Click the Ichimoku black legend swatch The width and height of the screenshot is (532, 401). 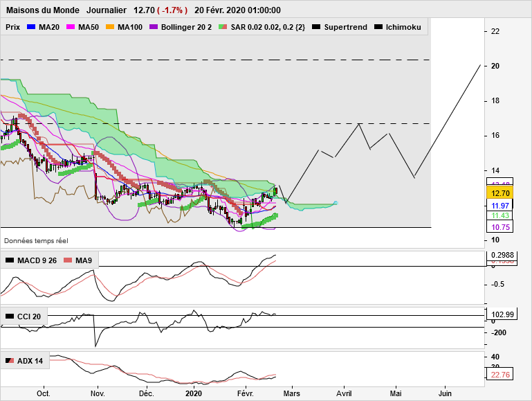click(378, 27)
